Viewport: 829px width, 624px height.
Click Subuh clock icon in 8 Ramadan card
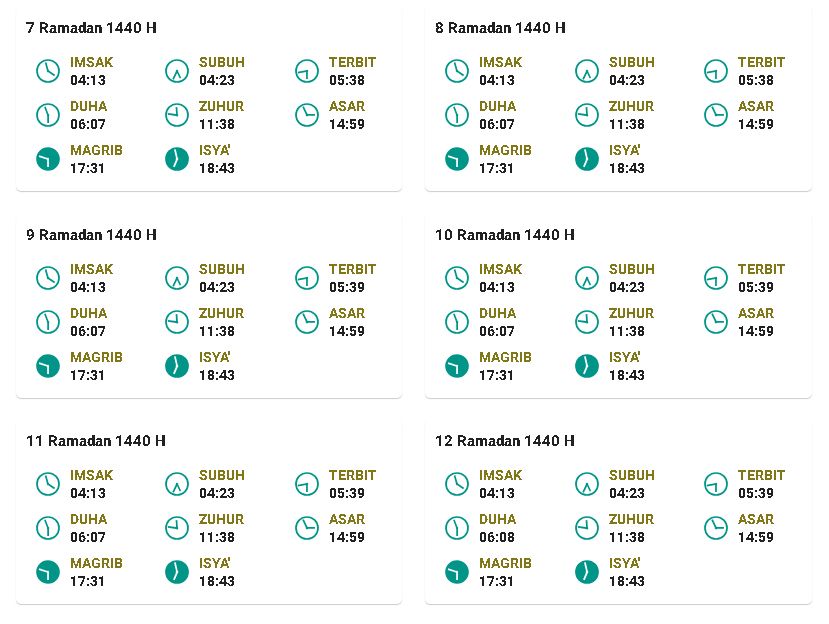tap(586, 71)
